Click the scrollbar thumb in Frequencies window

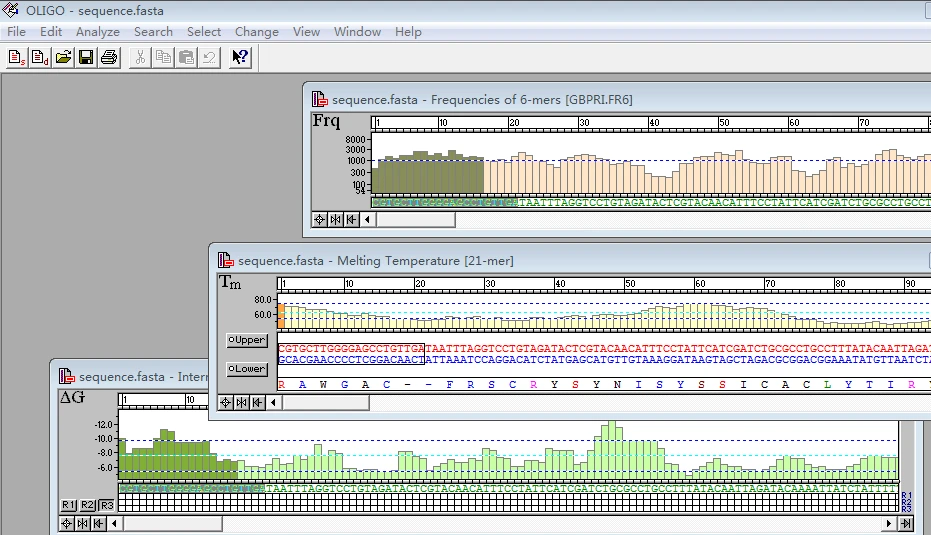pyautogui.click(x=416, y=220)
